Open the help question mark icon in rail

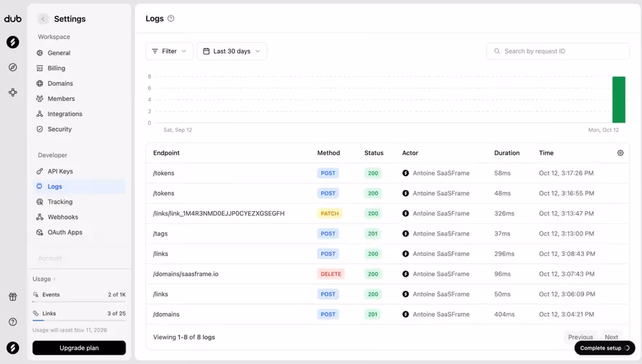coord(12,322)
